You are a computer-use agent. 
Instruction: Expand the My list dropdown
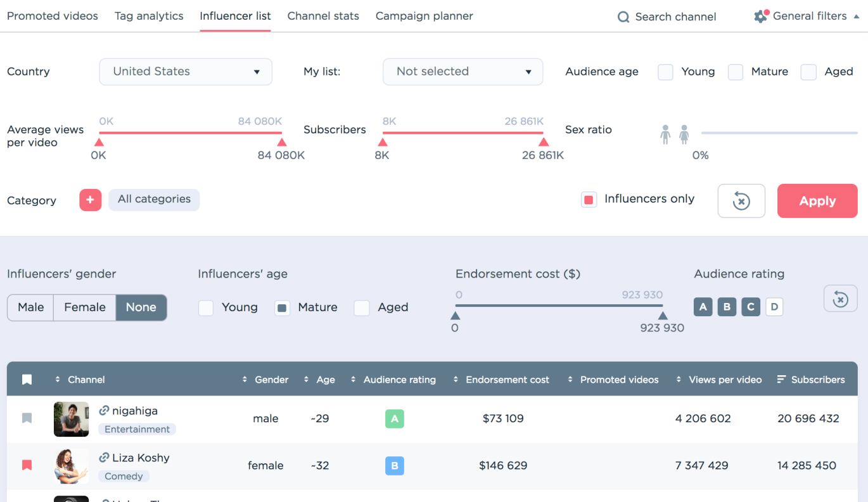[463, 72]
